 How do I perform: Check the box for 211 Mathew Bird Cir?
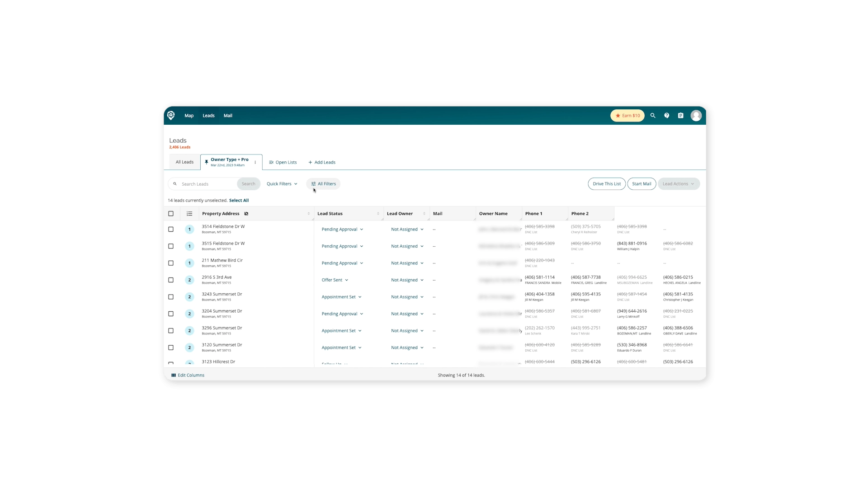click(x=171, y=263)
